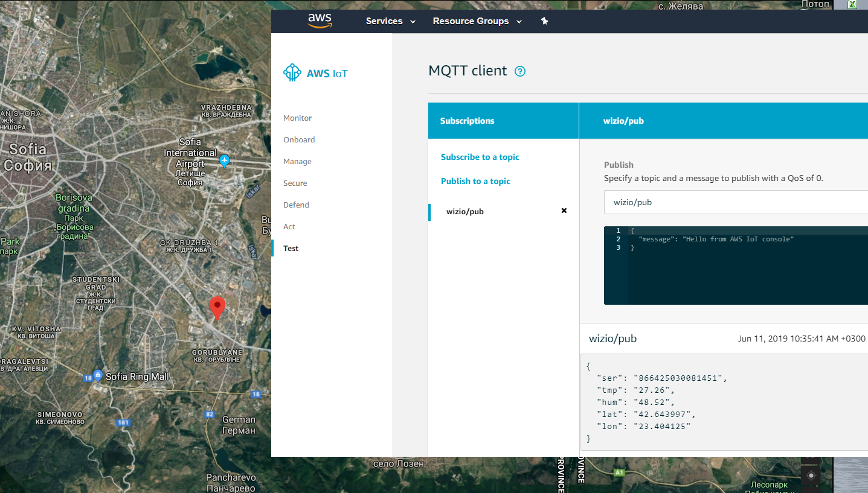Click the Borisova gradina park label
This screenshot has width=868, height=493.
pos(73,217)
